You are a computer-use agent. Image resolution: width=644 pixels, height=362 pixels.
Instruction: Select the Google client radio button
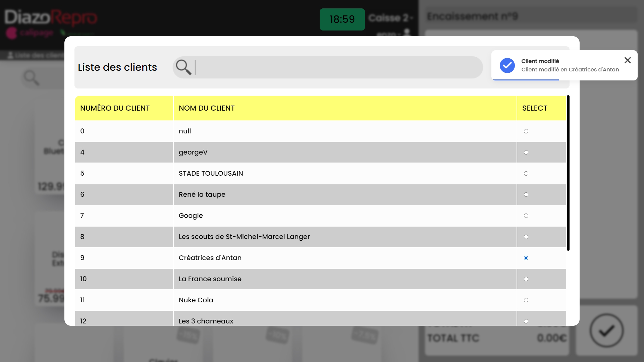pos(526,216)
